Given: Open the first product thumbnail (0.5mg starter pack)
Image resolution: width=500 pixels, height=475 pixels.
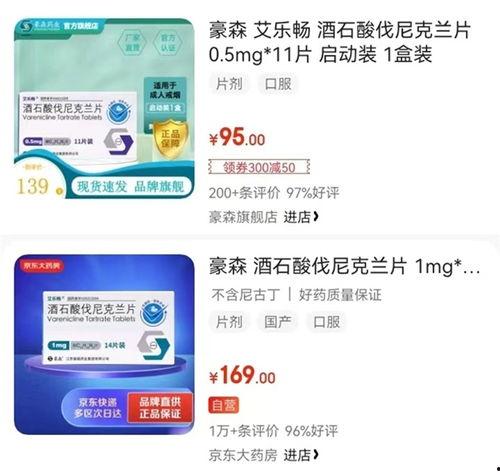Looking at the screenshot, I should coord(104,108).
